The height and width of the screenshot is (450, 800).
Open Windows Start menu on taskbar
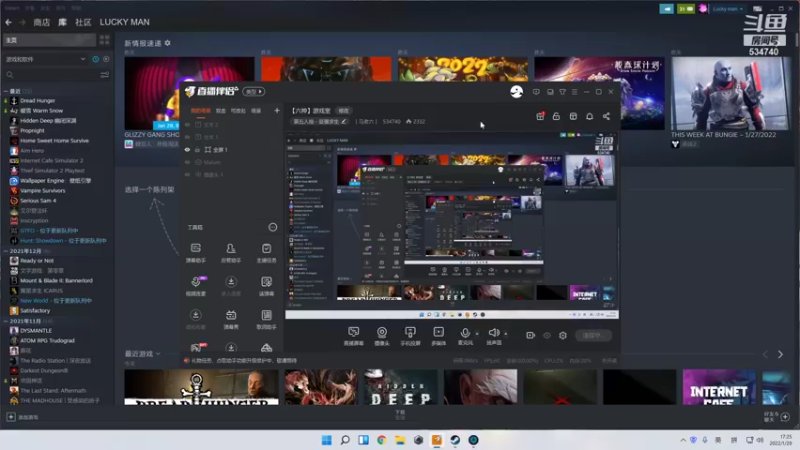[x=327, y=440]
